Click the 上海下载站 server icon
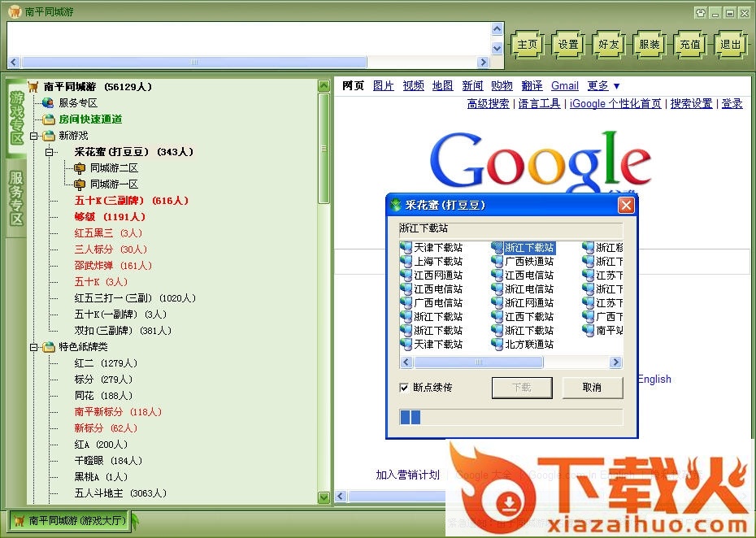Viewport: 756px width, 538px height. coord(406,262)
